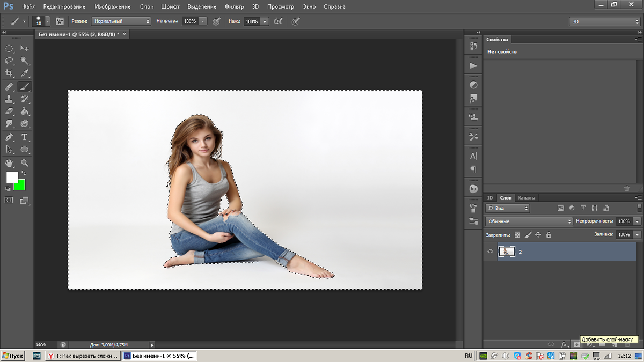The height and width of the screenshot is (362, 644).
Task: Select the Crop tool
Action: tap(9, 73)
